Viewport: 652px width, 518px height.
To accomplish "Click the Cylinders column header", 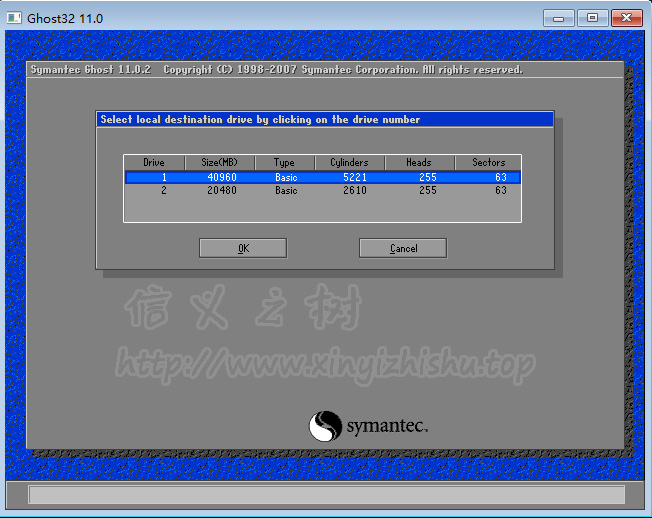I will pyautogui.click(x=349, y=162).
